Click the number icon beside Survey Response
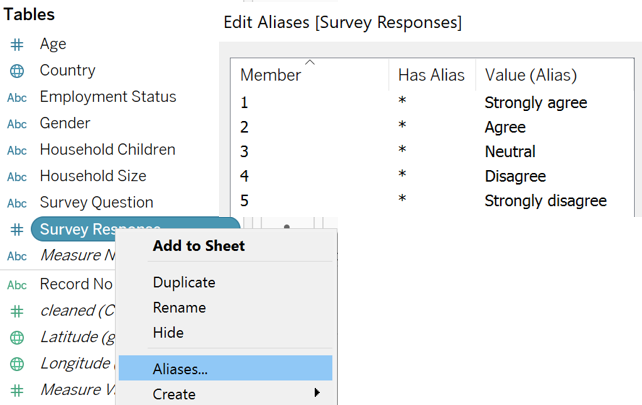 pyautogui.click(x=17, y=229)
